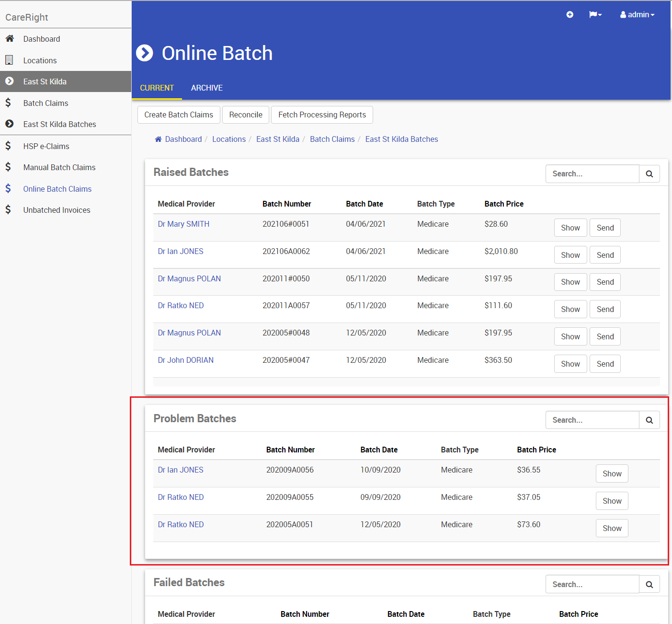Expand the admin user menu

637,15
